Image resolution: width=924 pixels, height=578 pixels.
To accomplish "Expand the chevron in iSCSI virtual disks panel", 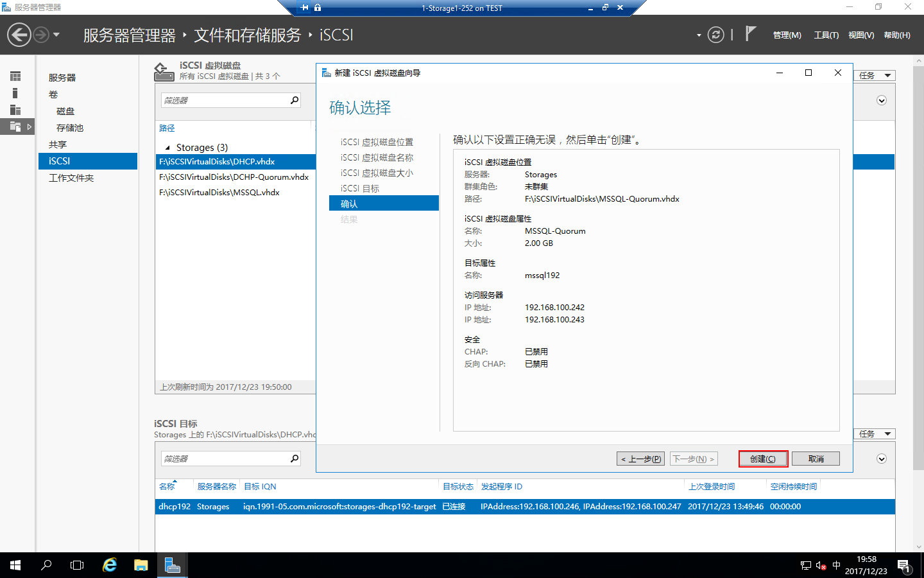I will [882, 100].
